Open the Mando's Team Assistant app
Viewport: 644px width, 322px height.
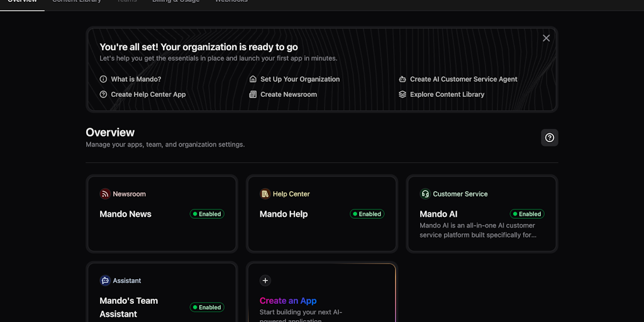[128, 307]
